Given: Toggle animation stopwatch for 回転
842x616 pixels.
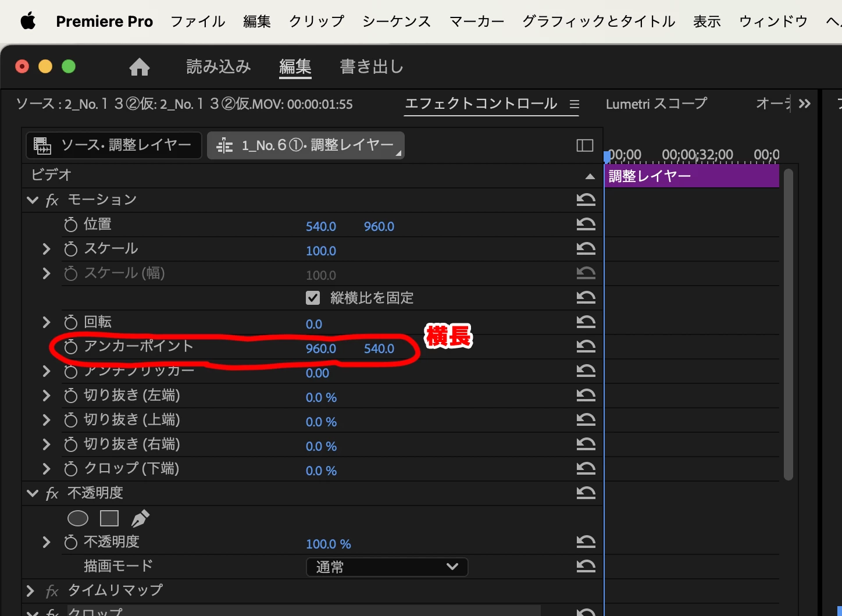Looking at the screenshot, I should tap(70, 322).
